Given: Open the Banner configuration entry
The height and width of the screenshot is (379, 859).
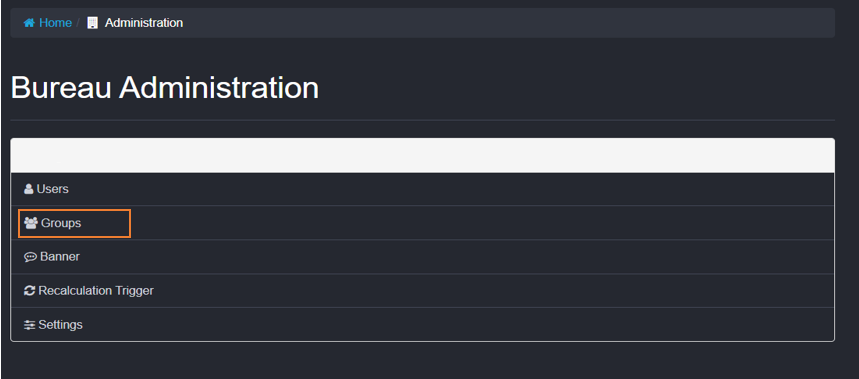Looking at the screenshot, I should click(60, 257).
